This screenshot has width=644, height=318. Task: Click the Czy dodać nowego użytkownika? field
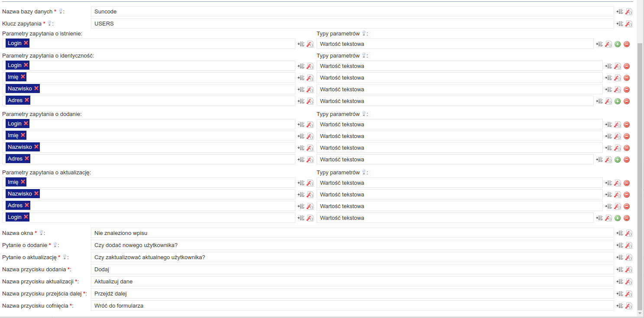pyautogui.click(x=353, y=245)
